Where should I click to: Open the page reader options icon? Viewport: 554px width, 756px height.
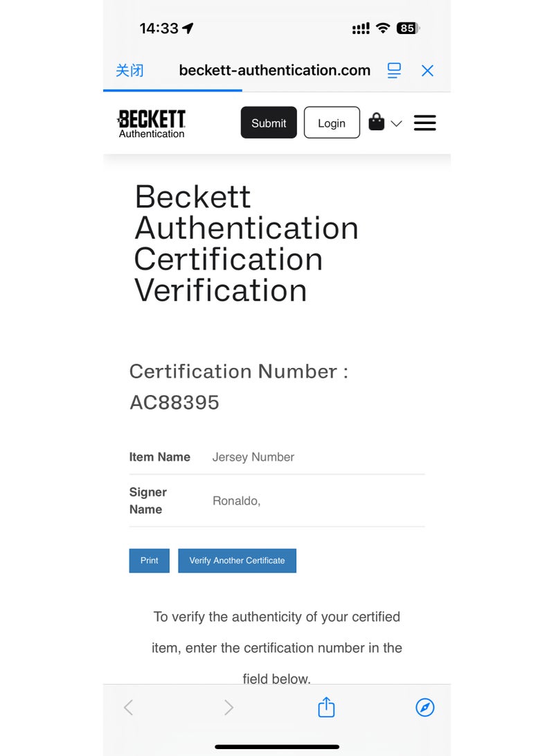(394, 71)
